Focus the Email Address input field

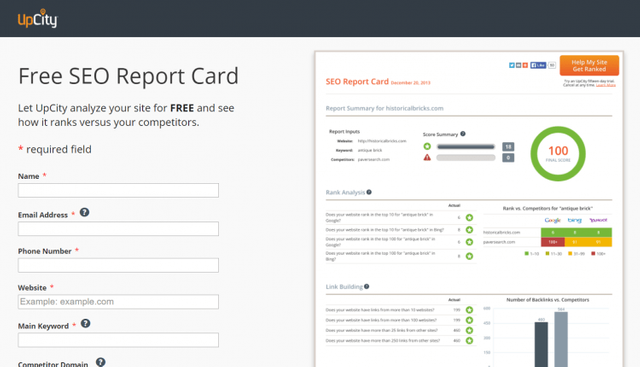coord(118,229)
